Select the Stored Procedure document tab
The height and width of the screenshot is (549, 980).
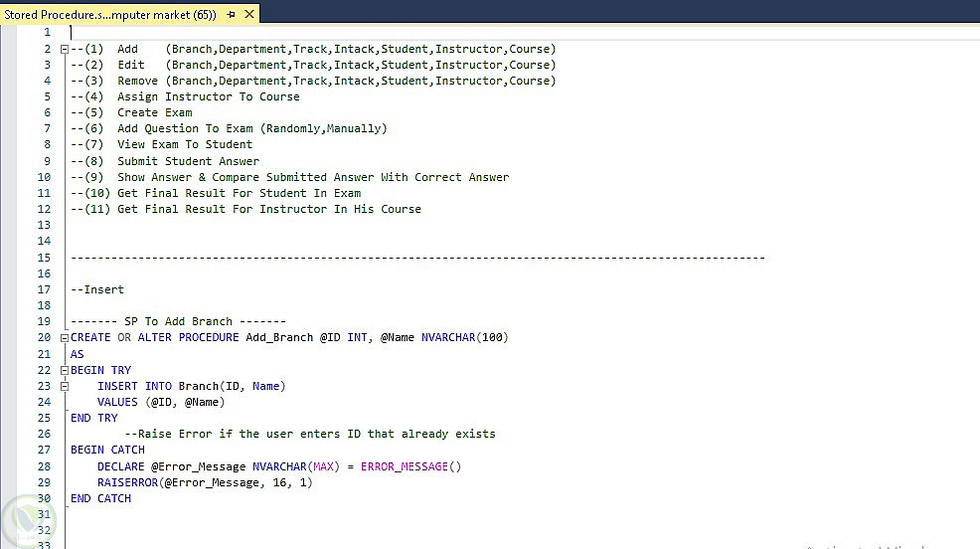pyautogui.click(x=110, y=14)
